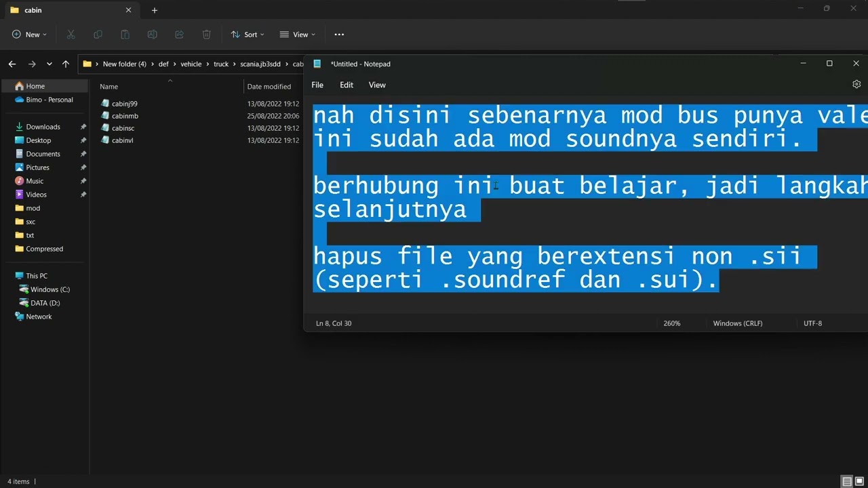Viewport: 868px width, 488px height.
Task: Close the cabin Explorer tab
Action: pyautogui.click(x=128, y=10)
